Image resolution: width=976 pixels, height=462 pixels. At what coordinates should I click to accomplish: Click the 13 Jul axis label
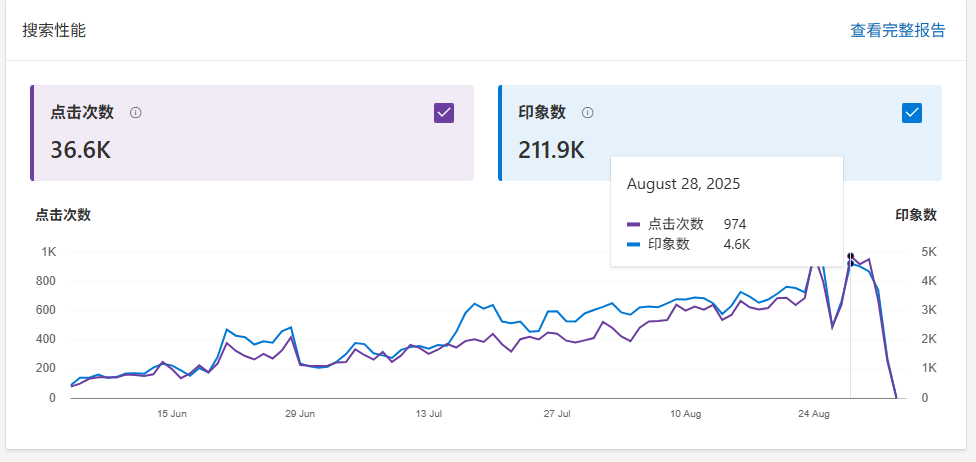click(429, 414)
